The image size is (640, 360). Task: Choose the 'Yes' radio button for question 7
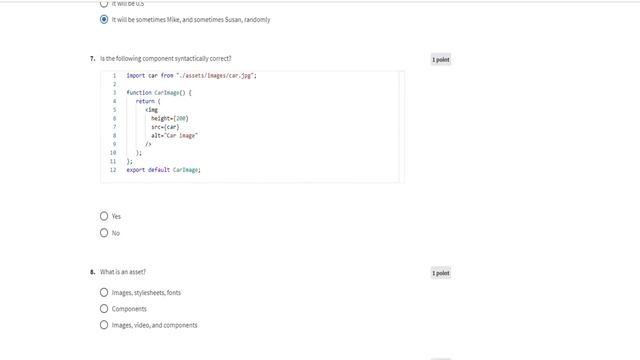coord(104,216)
